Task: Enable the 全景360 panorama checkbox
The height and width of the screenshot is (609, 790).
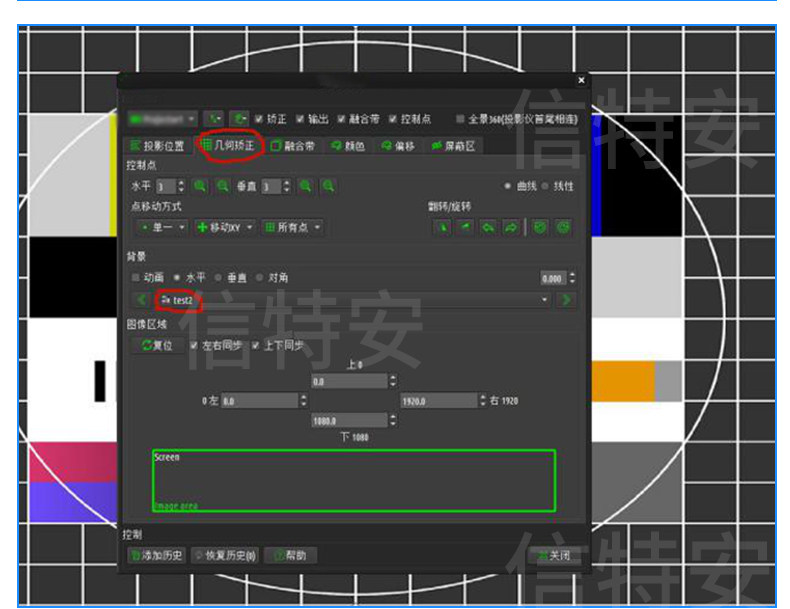Action: (459, 119)
